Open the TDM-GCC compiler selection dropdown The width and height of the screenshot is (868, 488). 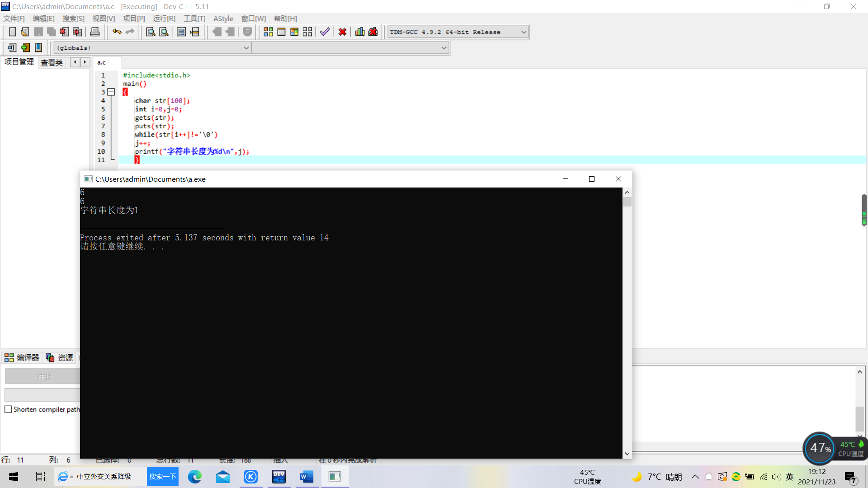524,32
